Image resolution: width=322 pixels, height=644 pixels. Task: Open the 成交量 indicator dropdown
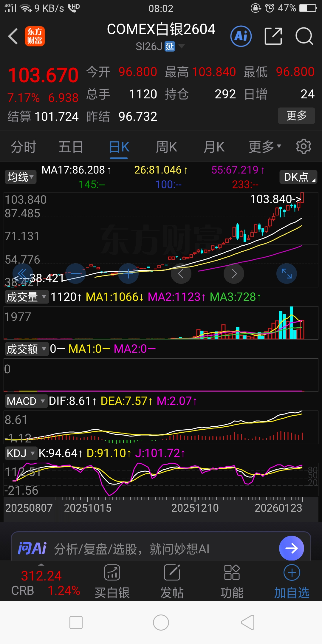click(27, 297)
